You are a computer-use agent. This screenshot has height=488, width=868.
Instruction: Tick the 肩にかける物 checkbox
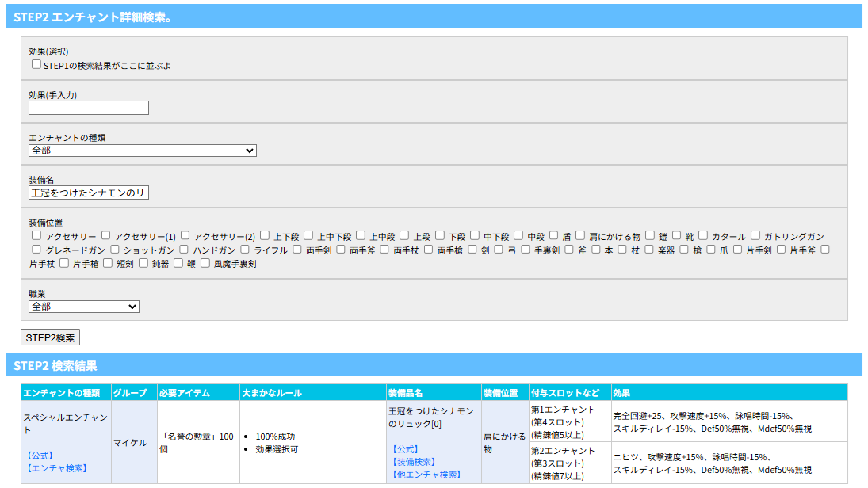[581, 236]
